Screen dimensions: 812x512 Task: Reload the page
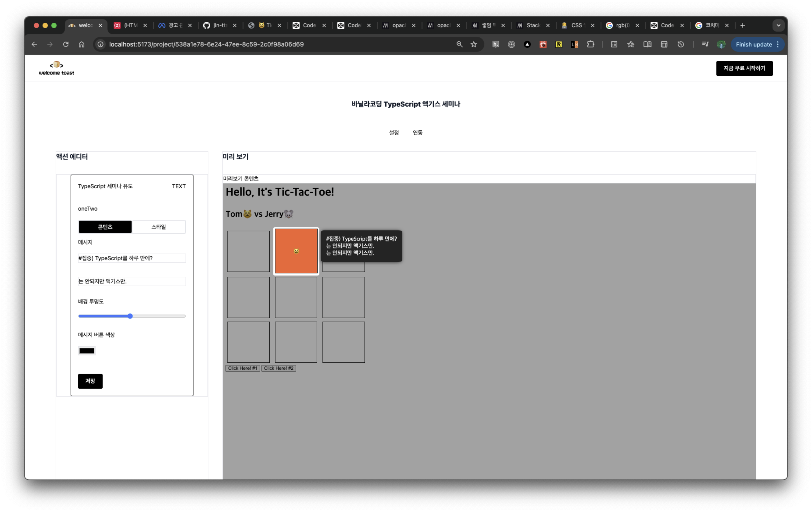[66, 44]
